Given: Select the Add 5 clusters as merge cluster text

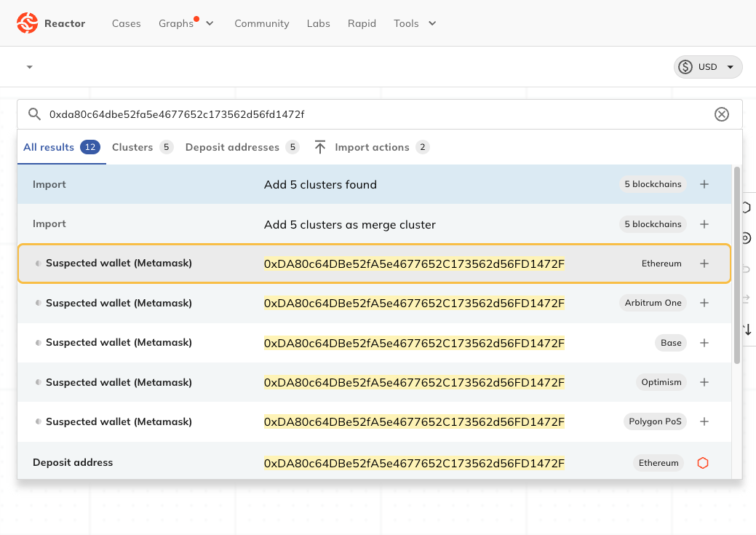Looking at the screenshot, I should 349,225.
